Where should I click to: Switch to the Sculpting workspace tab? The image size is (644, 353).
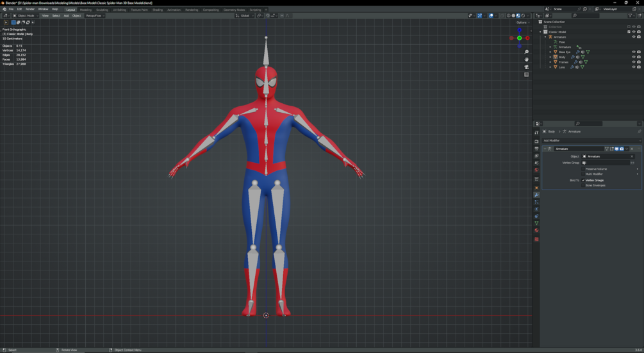102,10
